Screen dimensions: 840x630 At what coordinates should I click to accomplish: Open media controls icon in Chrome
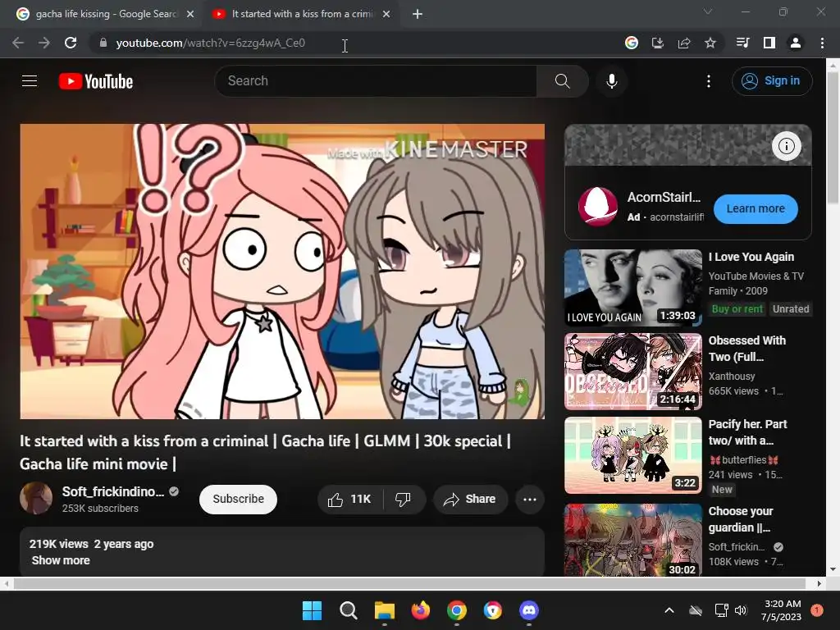point(742,43)
